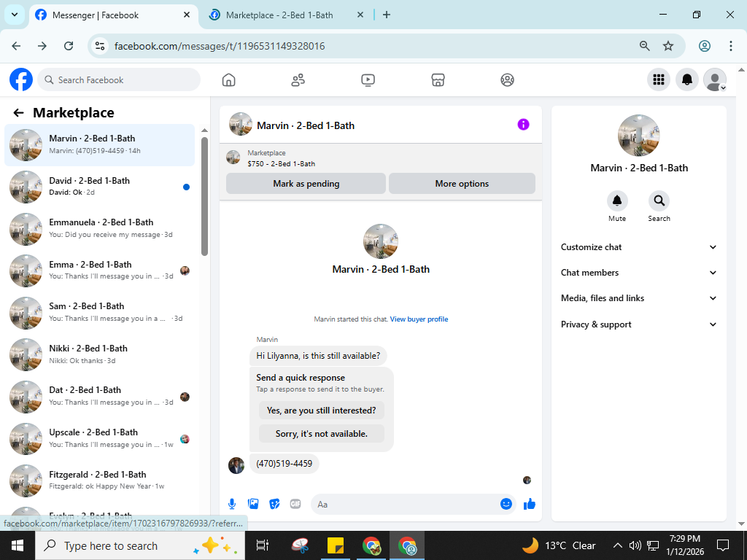The image size is (747, 560).
Task: Switch to Messenger | Facebook tab
Action: (114, 15)
